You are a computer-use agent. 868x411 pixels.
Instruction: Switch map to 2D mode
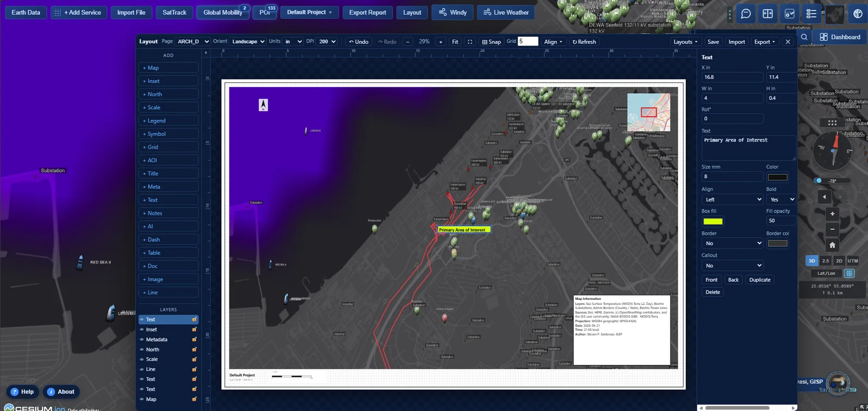[x=839, y=261]
